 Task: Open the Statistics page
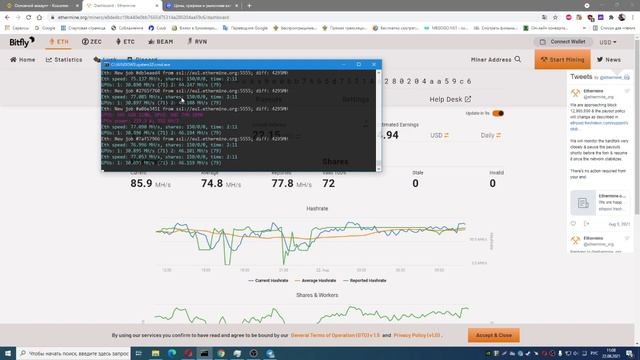(x=64, y=60)
